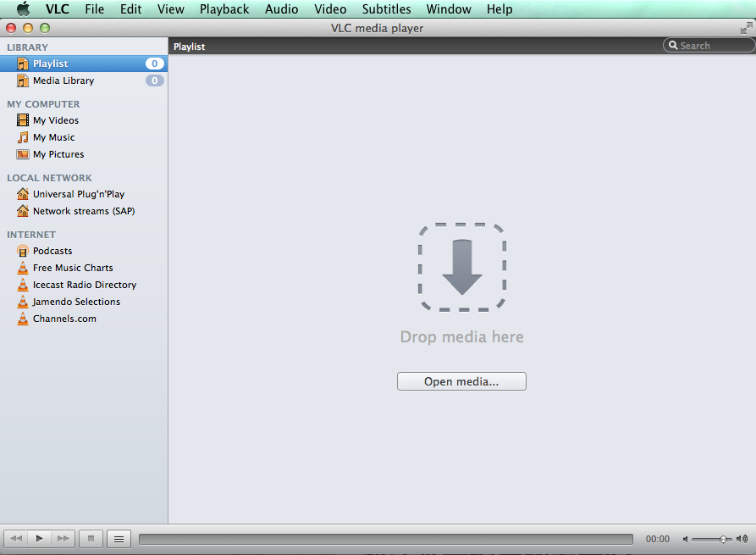756x555 pixels.
Task: Click the 00:00 elapsed time display
Action: [x=658, y=539]
